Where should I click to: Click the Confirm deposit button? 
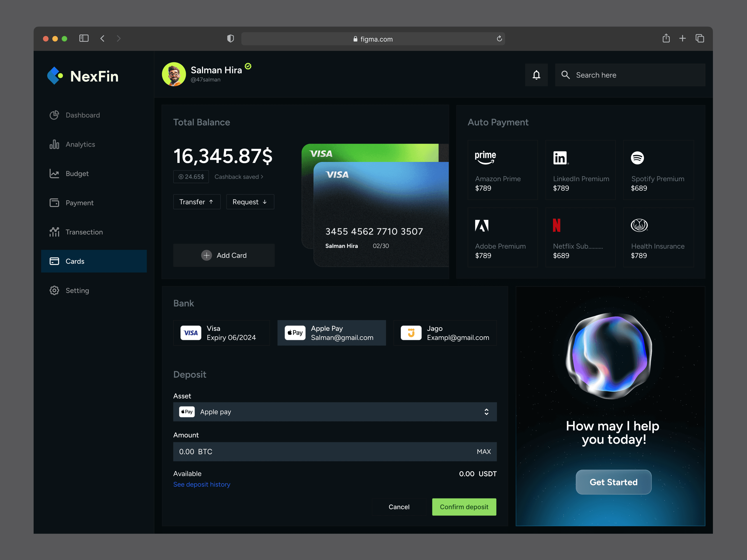[x=464, y=507]
